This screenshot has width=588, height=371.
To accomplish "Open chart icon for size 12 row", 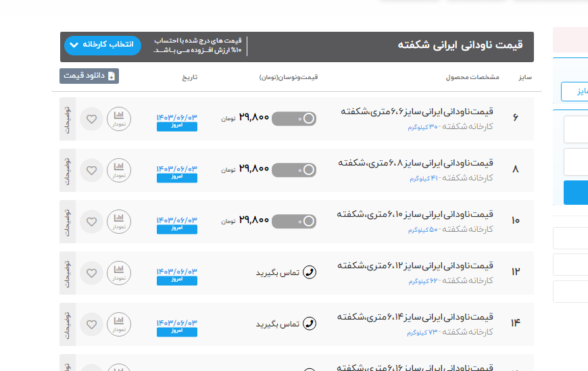I will pos(119,272).
